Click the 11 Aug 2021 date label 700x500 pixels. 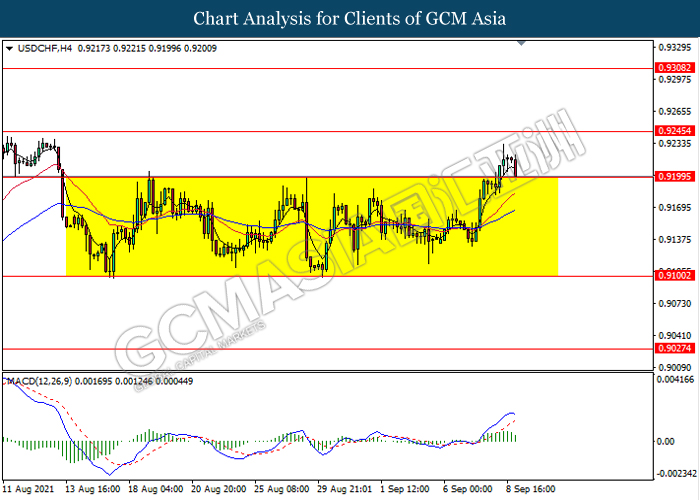click(28, 489)
